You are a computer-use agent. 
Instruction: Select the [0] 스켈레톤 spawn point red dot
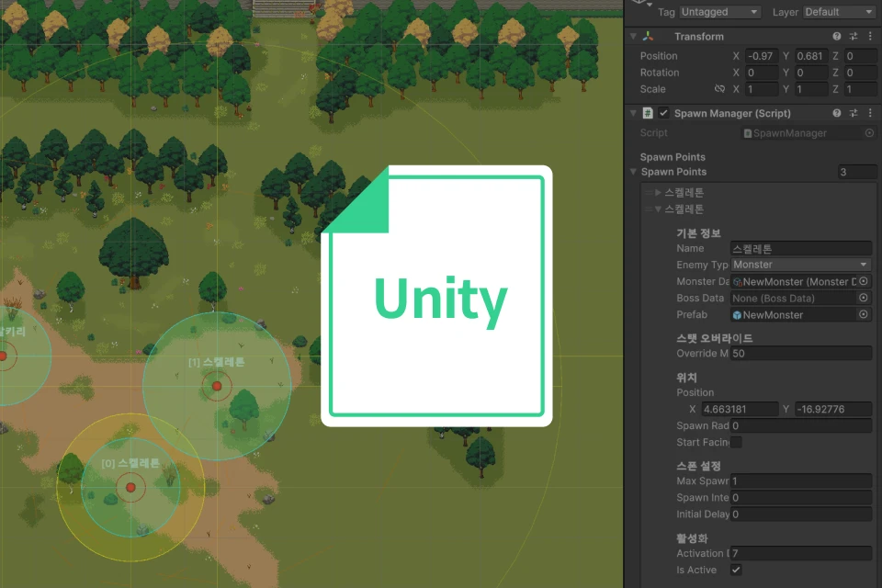[x=130, y=487]
